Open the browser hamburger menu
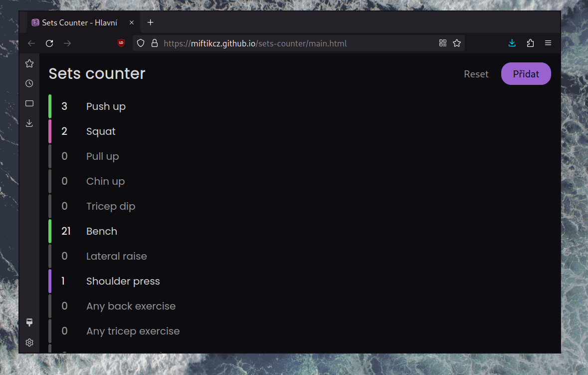 tap(548, 43)
